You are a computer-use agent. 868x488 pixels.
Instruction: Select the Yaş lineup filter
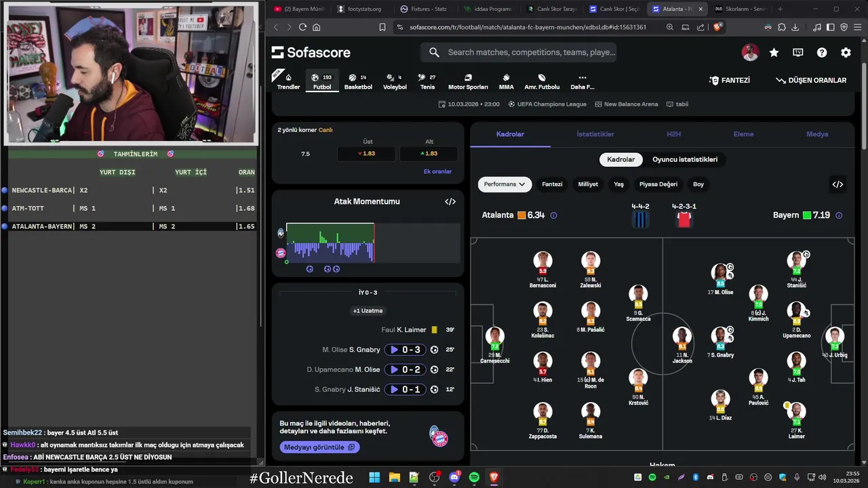click(618, 184)
